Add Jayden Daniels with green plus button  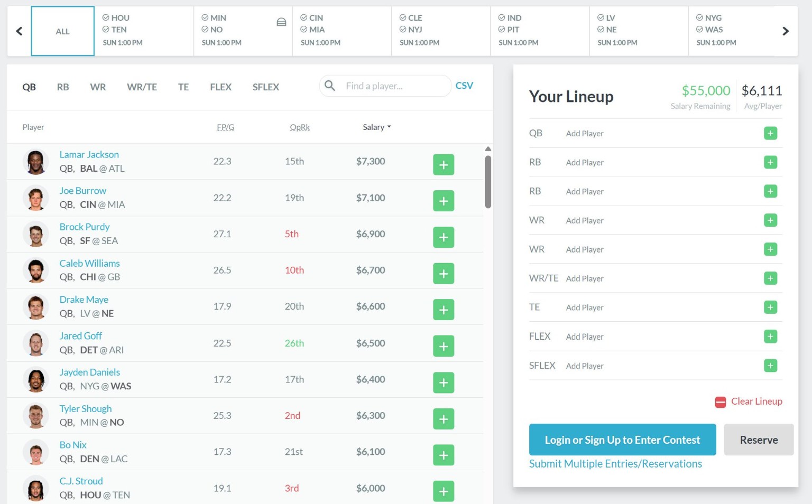(444, 382)
